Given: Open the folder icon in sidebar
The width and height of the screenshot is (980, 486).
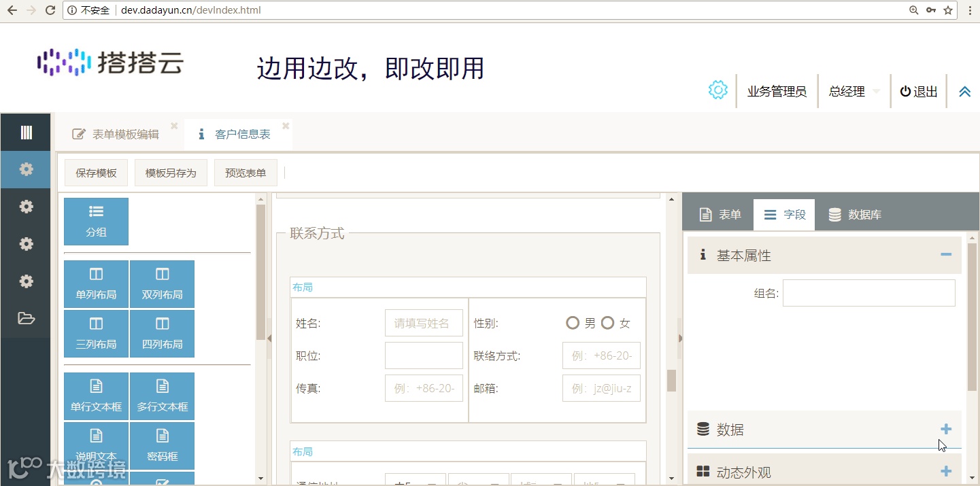Looking at the screenshot, I should [26, 318].
